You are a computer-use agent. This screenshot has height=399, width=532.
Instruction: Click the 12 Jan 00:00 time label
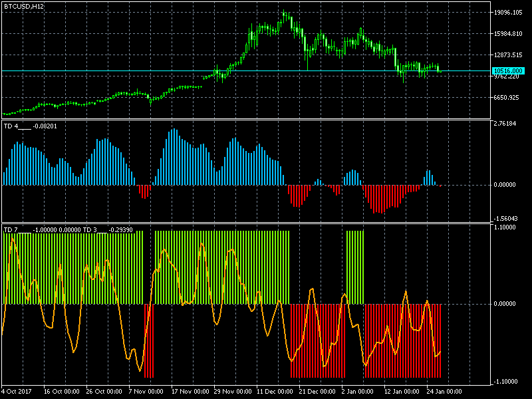click(x=402, y=392)
